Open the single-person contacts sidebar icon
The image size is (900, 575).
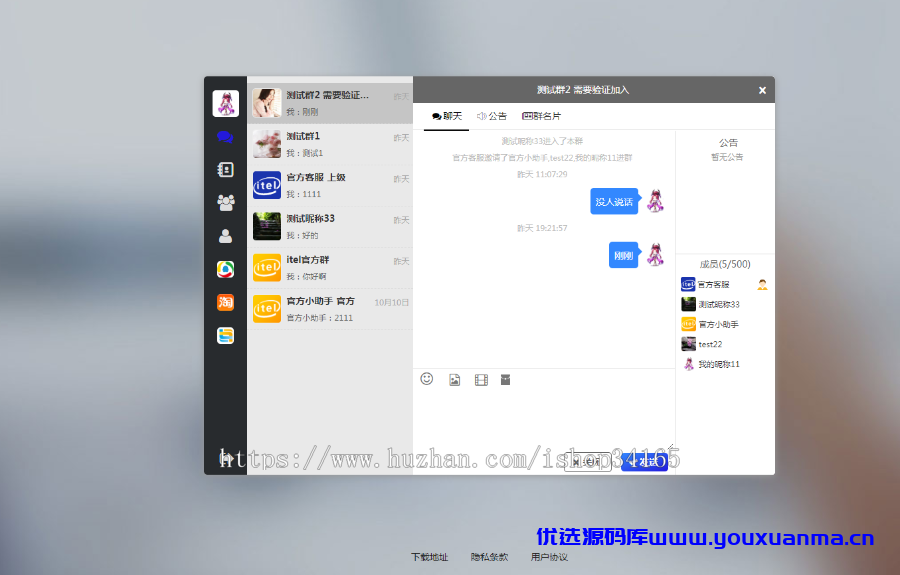click(226, 236)
